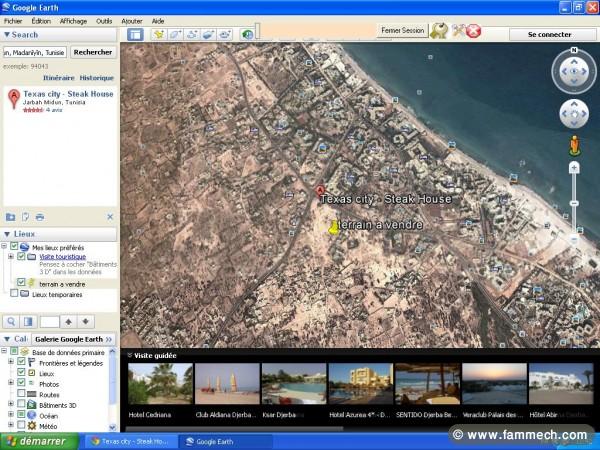
Task: Open the Fichier menu
Action: [x=13, y=21]
